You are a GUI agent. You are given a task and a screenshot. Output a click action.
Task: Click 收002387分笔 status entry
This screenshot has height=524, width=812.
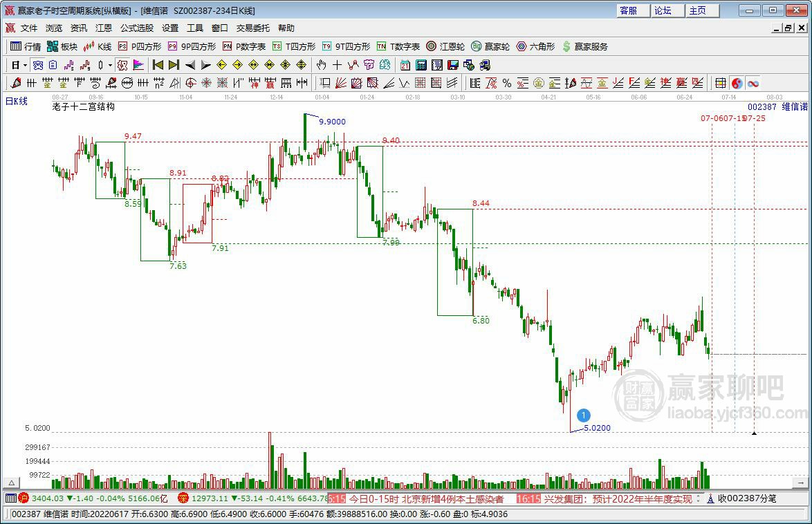tap(741, 498)
